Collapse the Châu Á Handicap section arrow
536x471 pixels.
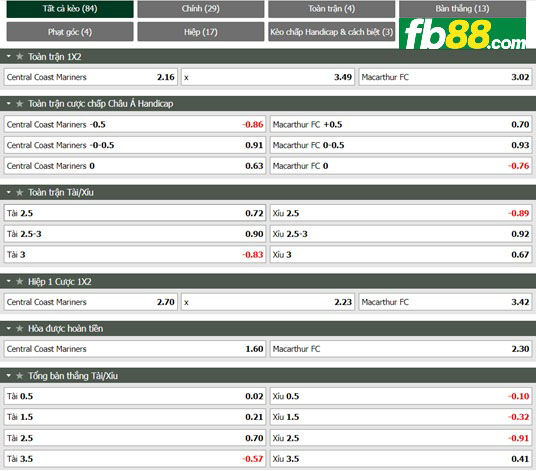click(9, 103)
